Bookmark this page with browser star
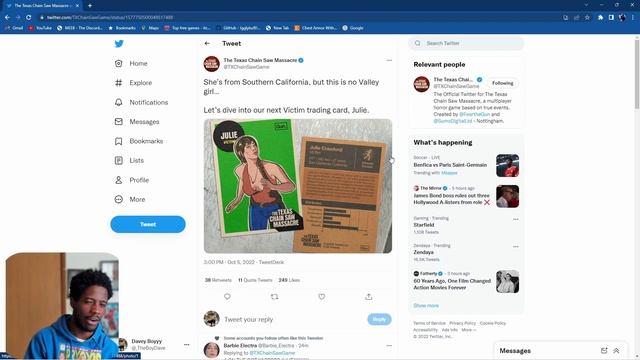 pyautogui.click(x=587, y=18)
